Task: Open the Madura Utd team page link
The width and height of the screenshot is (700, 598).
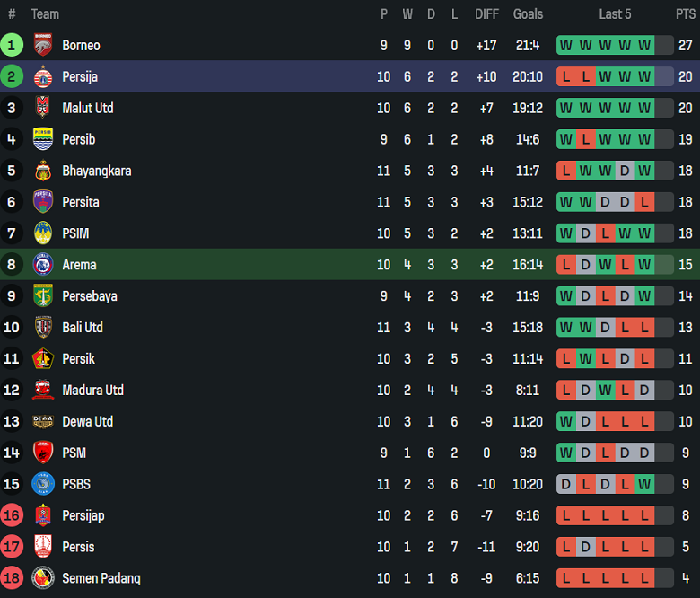Action: point(92,391)
